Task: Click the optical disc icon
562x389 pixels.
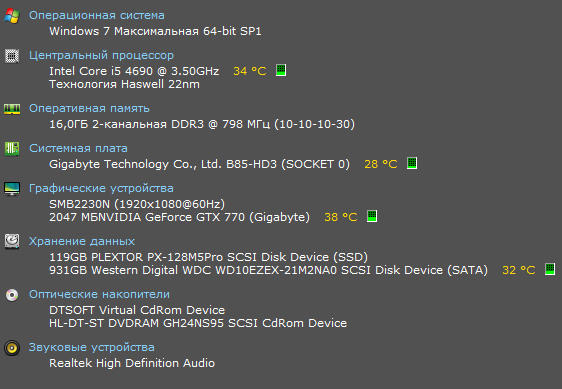Action: click(x=12, y=295)
